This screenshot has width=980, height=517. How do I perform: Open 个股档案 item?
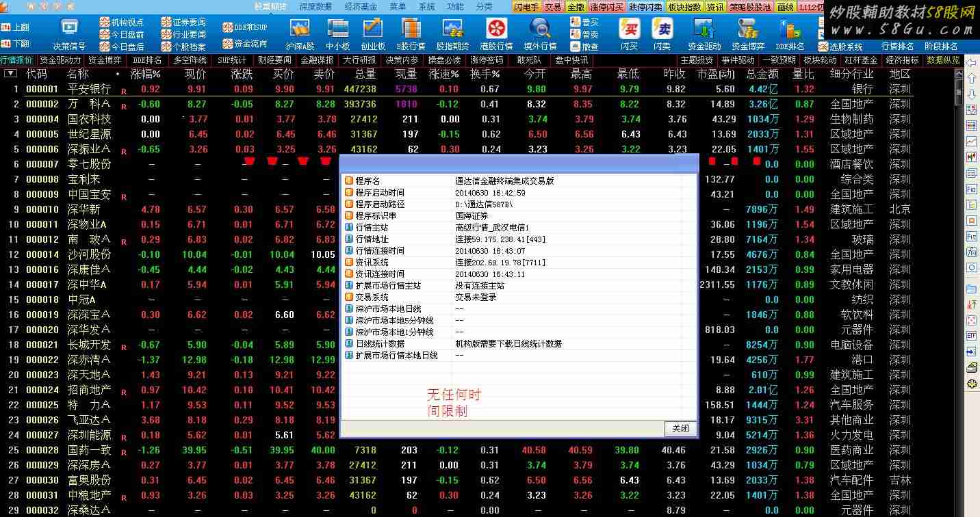coord(183,47)
